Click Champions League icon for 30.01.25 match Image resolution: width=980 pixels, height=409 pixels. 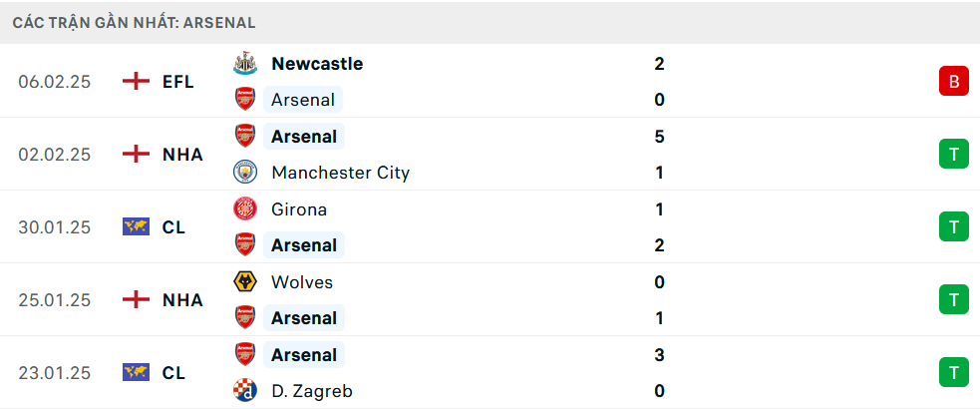(136, 227)
